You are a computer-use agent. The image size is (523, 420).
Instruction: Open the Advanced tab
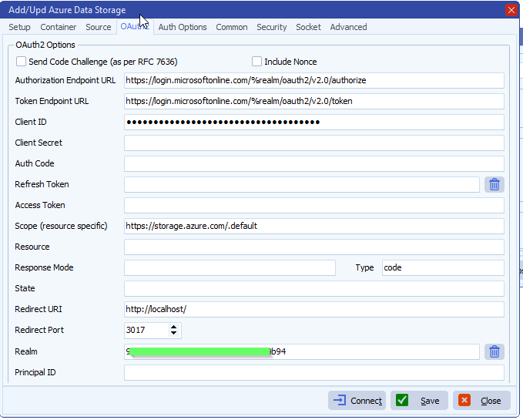point(348,27)
